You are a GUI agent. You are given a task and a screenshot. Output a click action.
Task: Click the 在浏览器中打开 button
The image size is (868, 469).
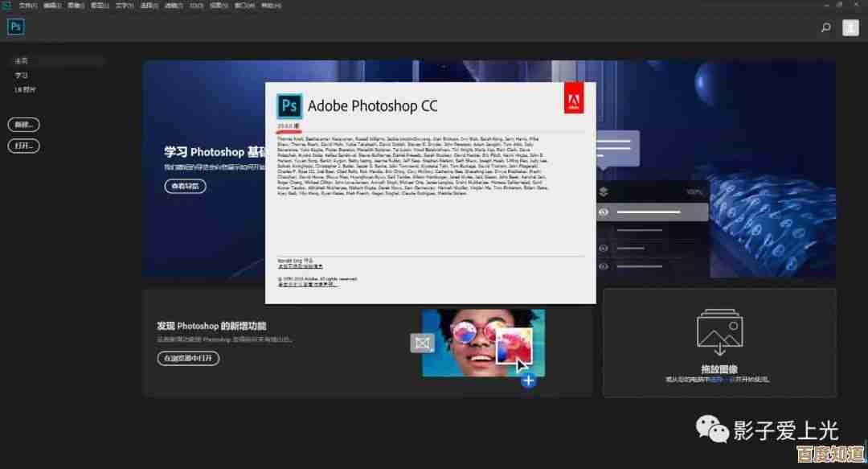(x=188, y=358)
